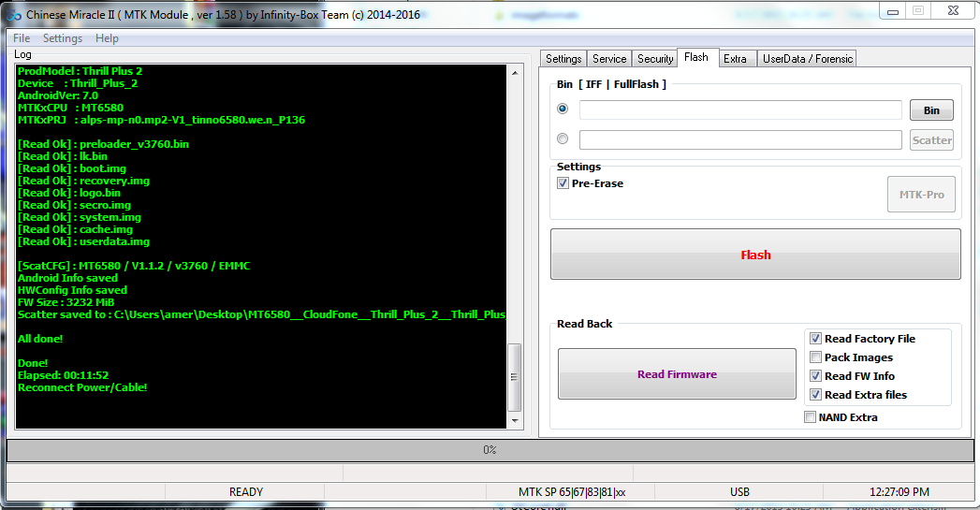
Task: Click the '[ScatCFG]' log line
Action: [134, 266]
